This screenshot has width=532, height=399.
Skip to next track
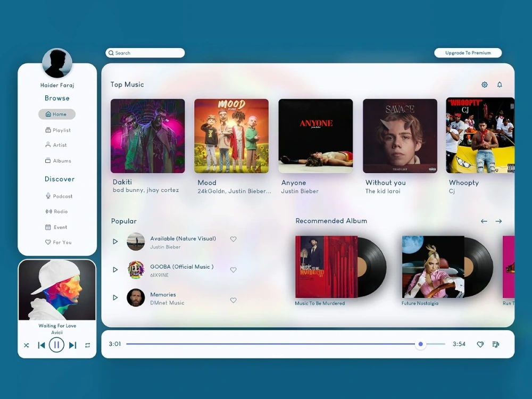click(x=72, y=345)
